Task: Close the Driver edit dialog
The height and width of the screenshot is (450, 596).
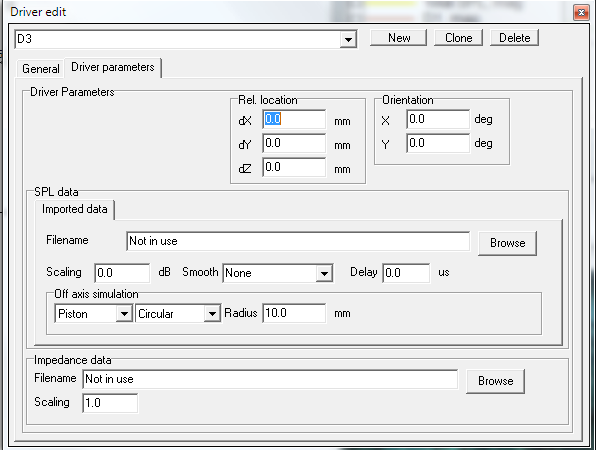Action: 581,13
